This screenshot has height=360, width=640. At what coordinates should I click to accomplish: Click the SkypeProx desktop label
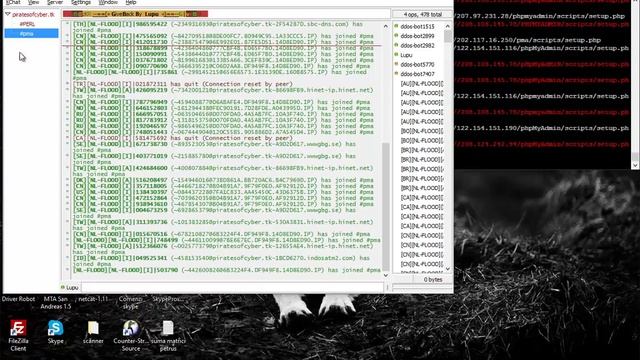[x=168, y=299]
